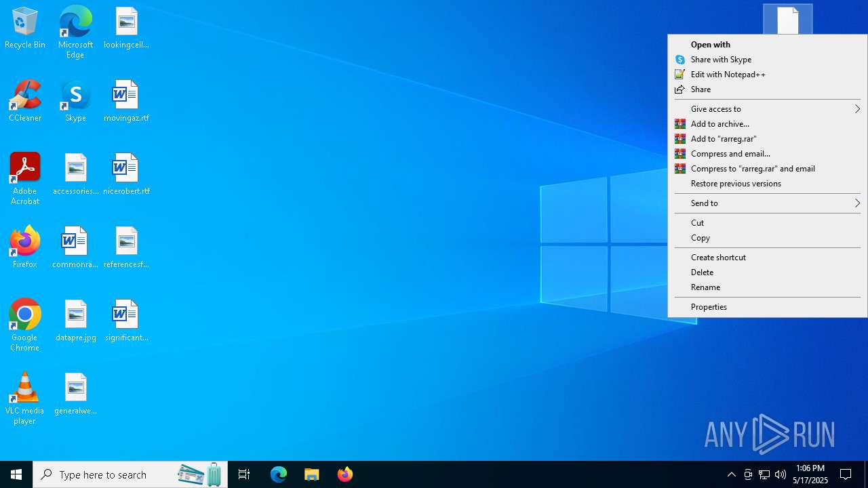Select the generalwe image file icon

[x=75, y=394]
